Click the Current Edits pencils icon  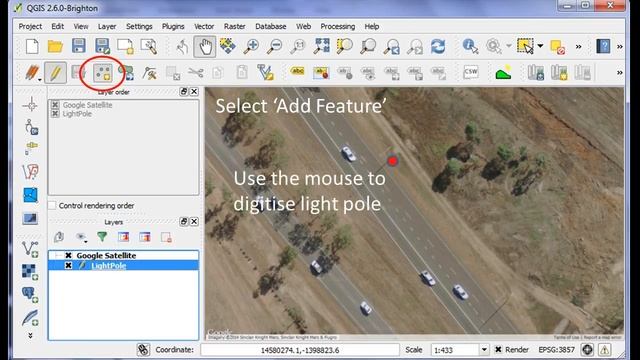tap(31, 73)
